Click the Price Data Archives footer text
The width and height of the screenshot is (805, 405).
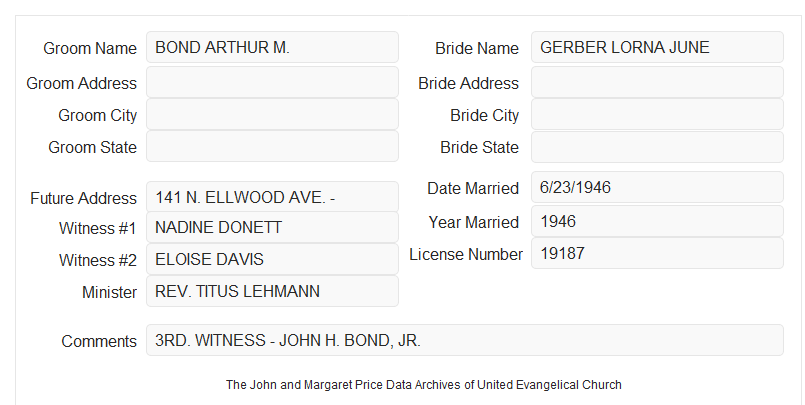pyautogui.click(x=424, y=384)
